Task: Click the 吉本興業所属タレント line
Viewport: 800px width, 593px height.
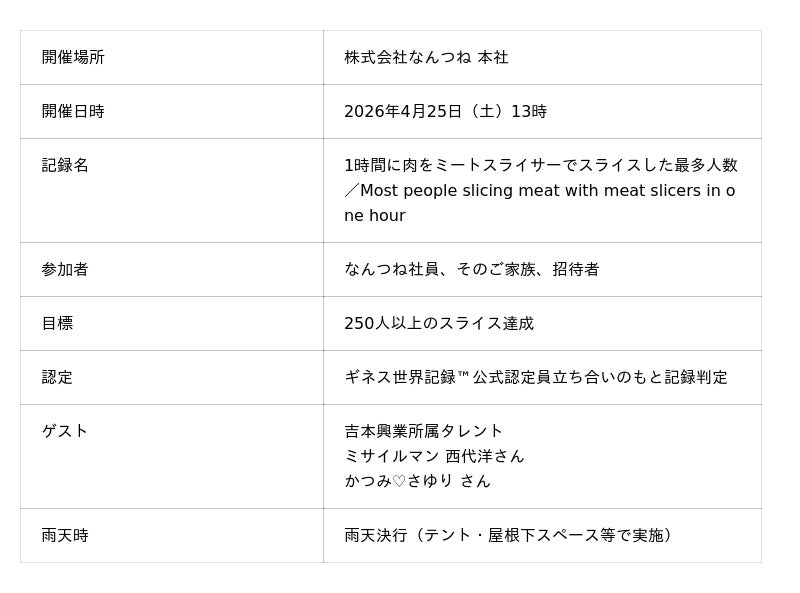Action: point(423,432)
